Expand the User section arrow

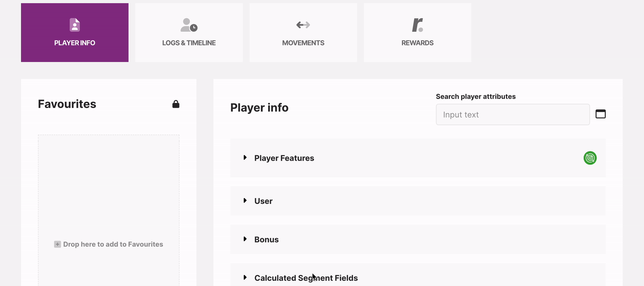(x=245, y=201)
